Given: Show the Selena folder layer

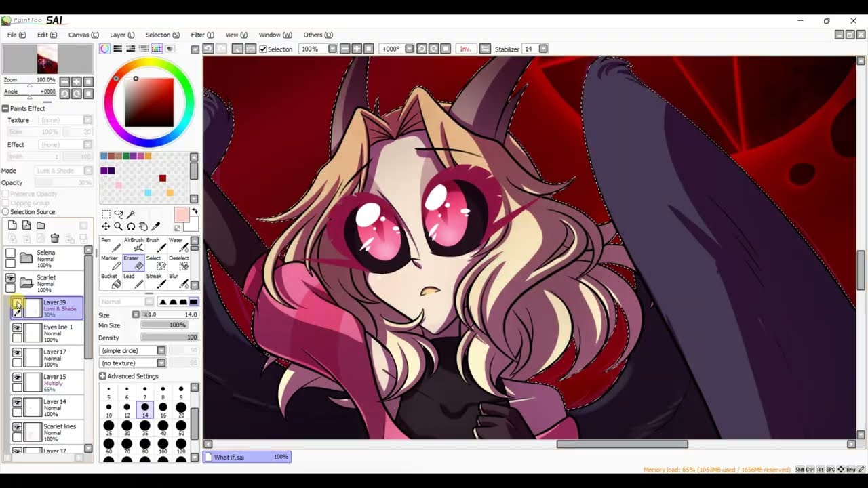Looking at the screenshot, I should 10,253.
